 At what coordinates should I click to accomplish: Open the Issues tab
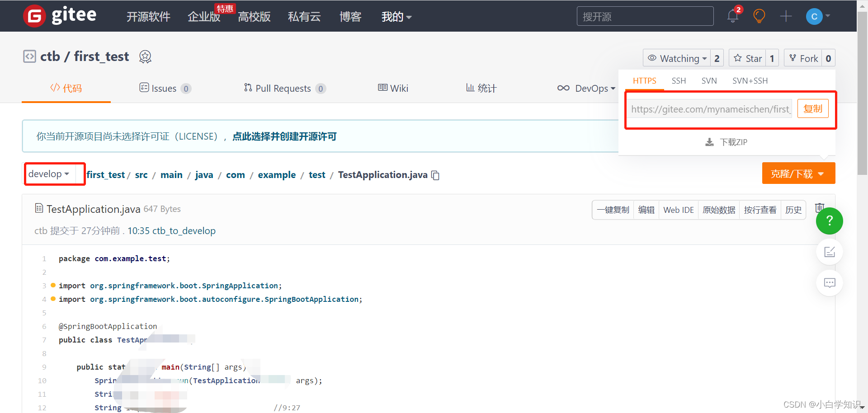165,89
